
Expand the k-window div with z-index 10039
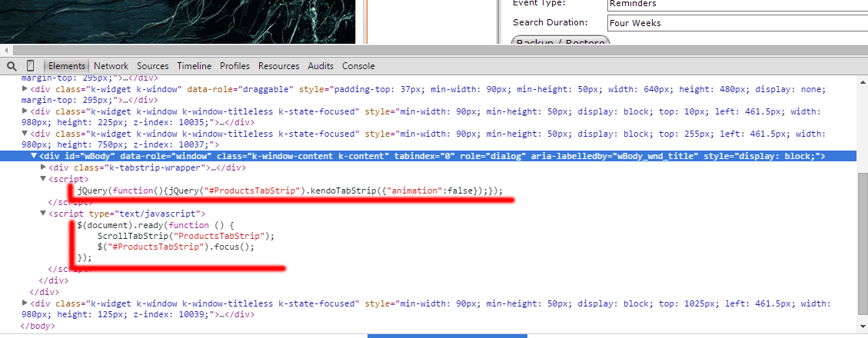(x=25, y=303)
